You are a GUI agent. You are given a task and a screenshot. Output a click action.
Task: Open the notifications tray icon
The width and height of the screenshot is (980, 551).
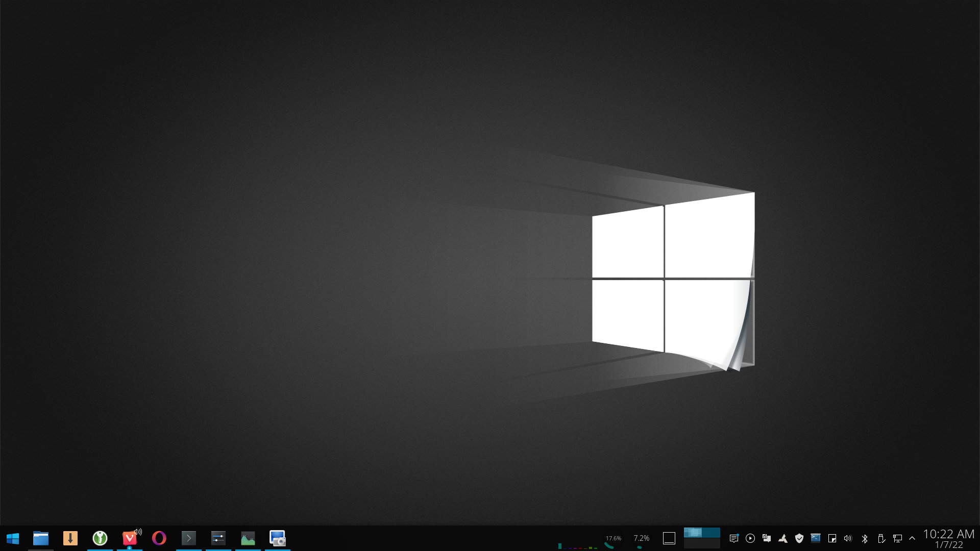pos(734,538)
